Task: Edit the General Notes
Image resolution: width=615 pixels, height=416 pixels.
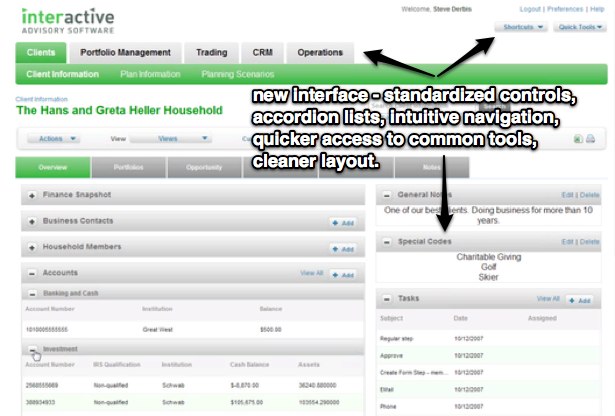Action: [x=567, y=195]
